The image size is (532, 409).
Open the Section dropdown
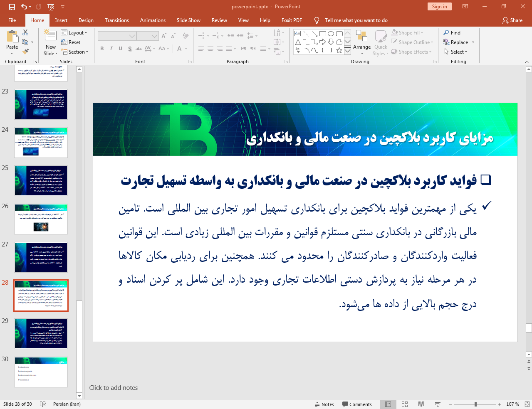[75, 52]
